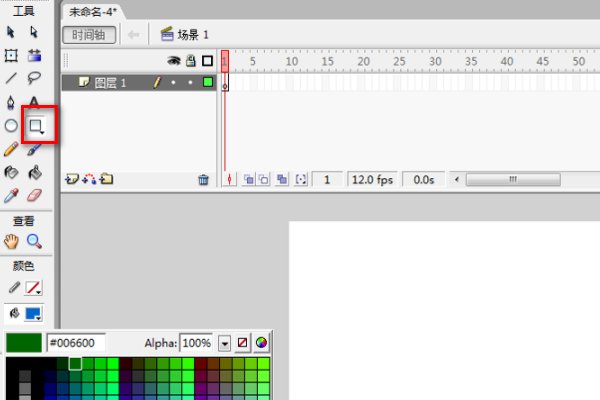This screenshot has height=400, width=600.
Task: Select the Rectangle tool in the toolbox
Action: point(35,127)
